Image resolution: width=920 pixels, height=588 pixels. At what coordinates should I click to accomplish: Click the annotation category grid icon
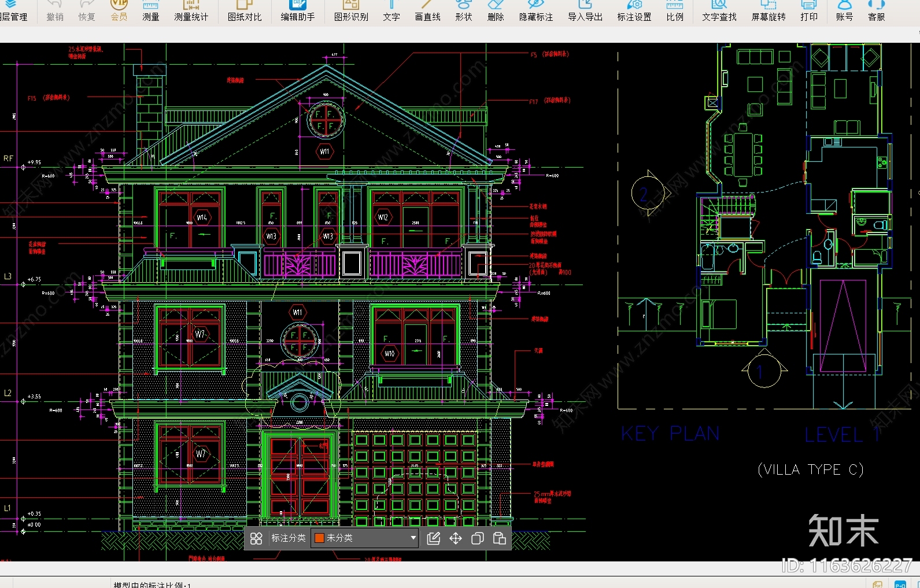pos(256,538)
